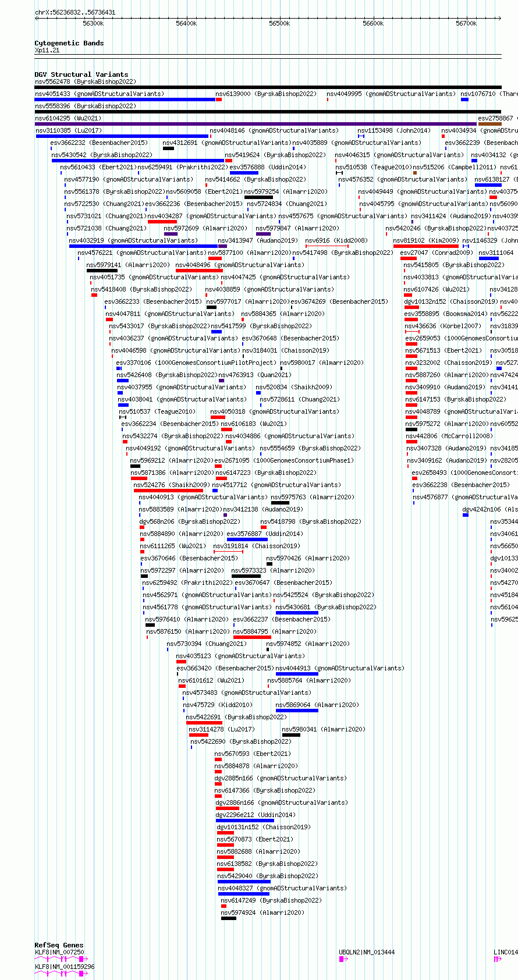The height and width of the screenshot is (980, 518).
Task: Open nsv442806 (McCarroll2008) variant label
Action: click(x=449, y=436)
